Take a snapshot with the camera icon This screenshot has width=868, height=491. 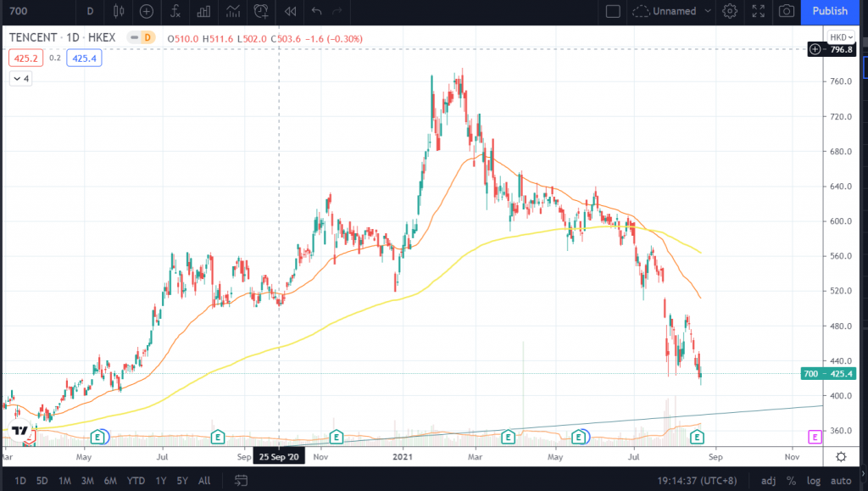click(787, 11)
